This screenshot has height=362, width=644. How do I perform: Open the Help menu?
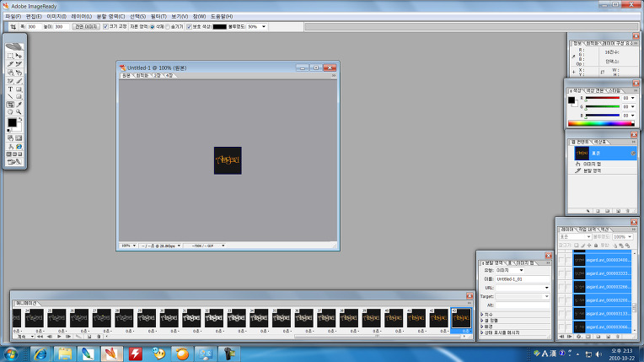coord(222,17)
